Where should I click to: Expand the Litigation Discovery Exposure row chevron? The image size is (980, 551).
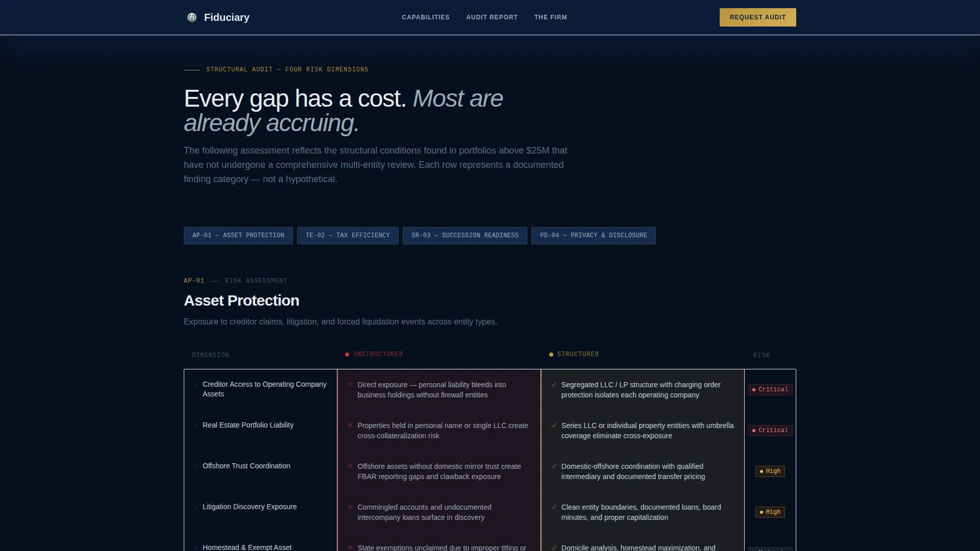(195, 507)
